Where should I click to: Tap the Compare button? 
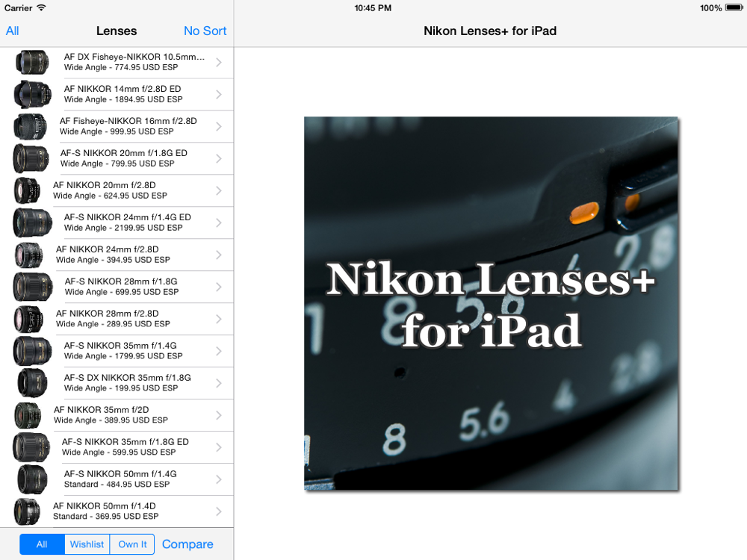pos(187,544)
